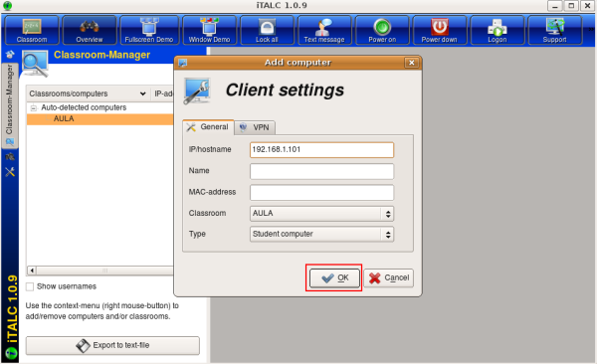Click the Add computer dialog title icon

coord(183,63)
